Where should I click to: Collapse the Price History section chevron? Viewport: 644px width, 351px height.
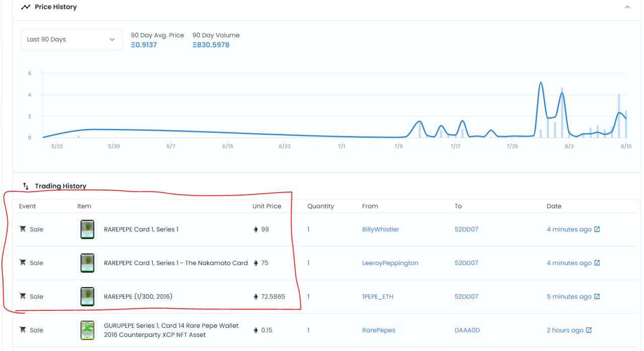(x=627, y=7)
